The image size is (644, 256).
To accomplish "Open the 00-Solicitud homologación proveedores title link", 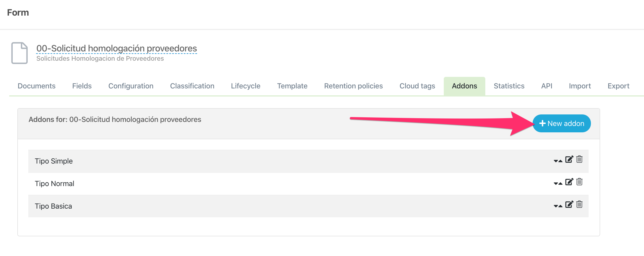I will (x=117, y=48).
